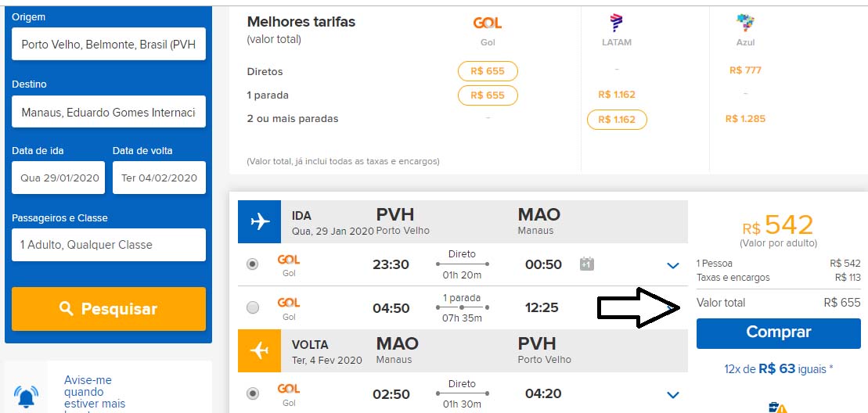Click the VOLTA return airplane icon

[259, 351]
